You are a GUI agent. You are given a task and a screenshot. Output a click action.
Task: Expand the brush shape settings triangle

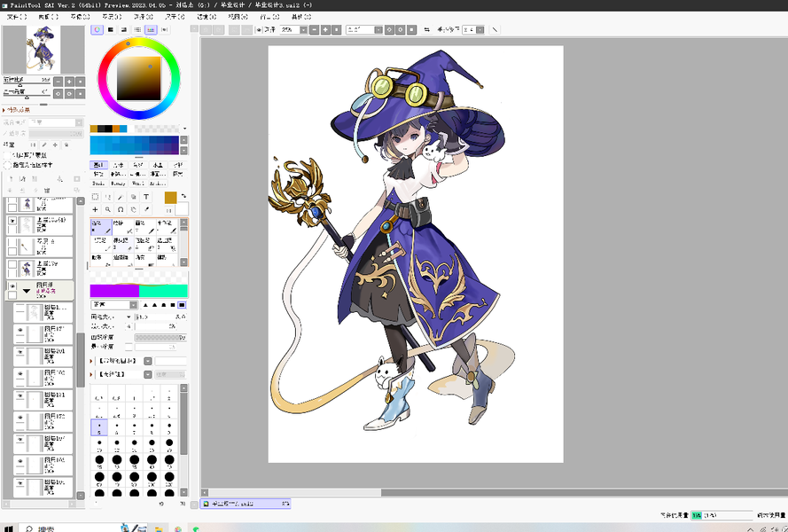click(x=91, y=361)
